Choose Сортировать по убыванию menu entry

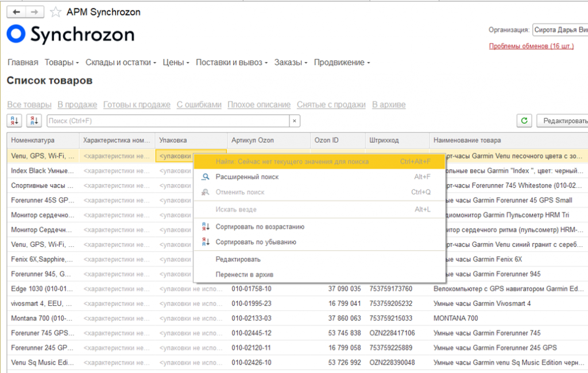319,242
